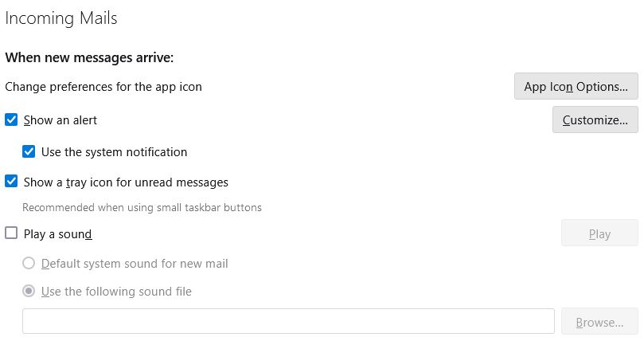Toggle the tray icon for unread messages checkbox
This screenshot has height=341, width=644.
(x=11, y=182)
